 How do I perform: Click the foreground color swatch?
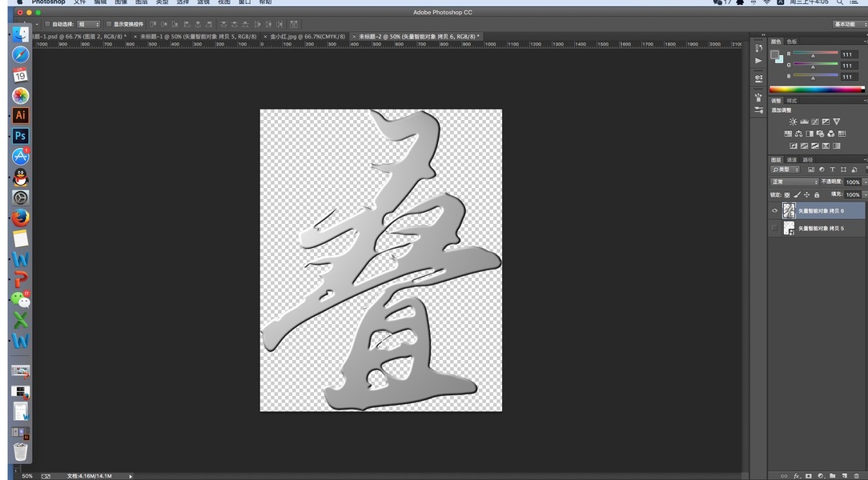774,54
